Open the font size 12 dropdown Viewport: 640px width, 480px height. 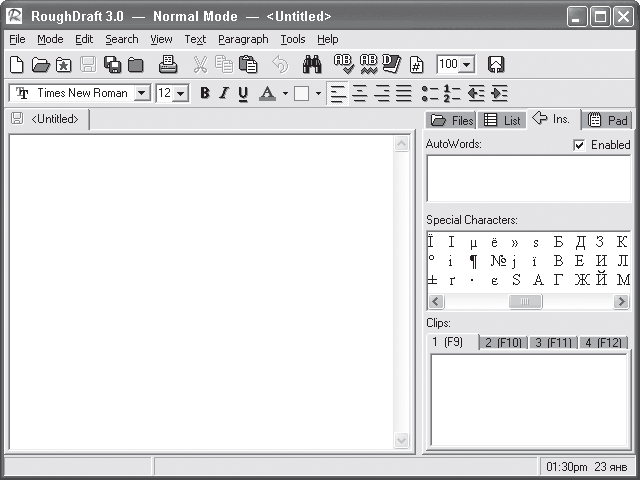pyautogui.click(x=180, y=93)
